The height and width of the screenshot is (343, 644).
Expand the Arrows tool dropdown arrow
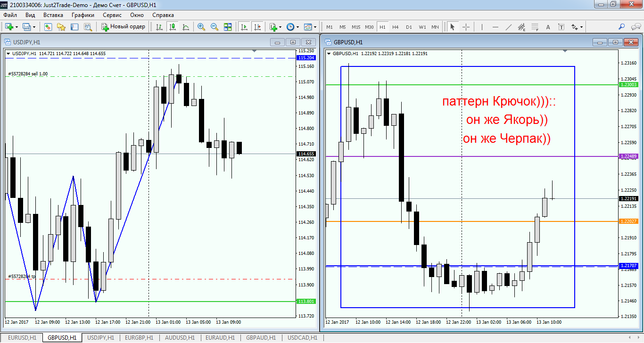coord(582,27)
